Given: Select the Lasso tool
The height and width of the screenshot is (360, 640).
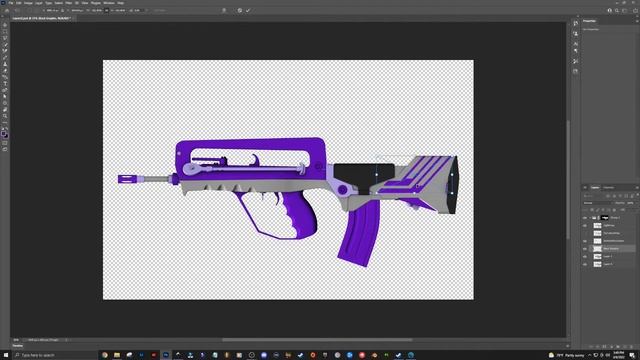Looking at the screenshot, I should [x=5, y=38].
